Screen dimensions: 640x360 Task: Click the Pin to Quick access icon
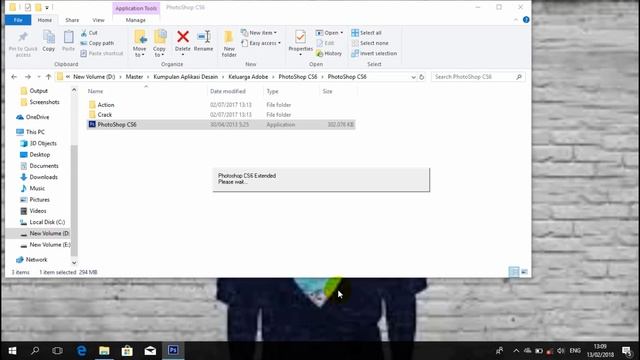click(x=23, y=38)
